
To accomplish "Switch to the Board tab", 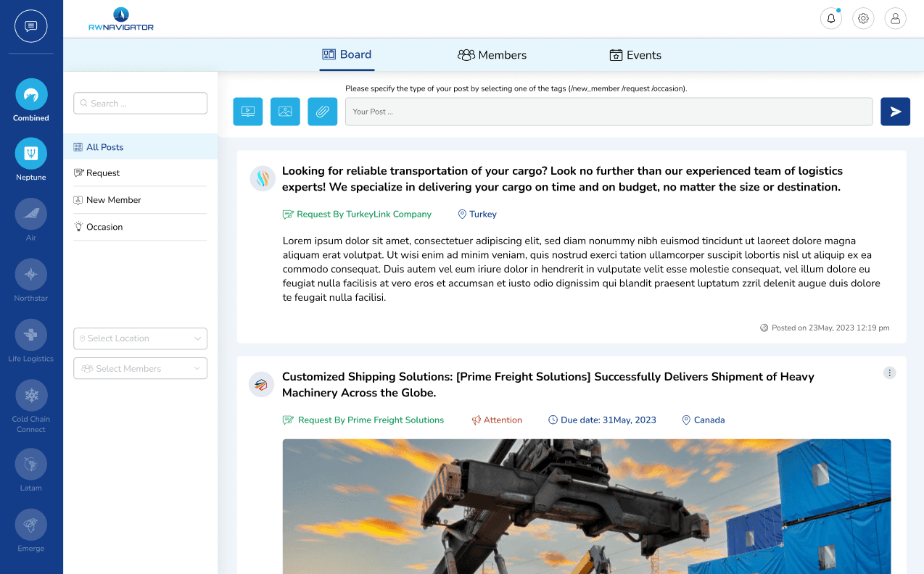I will [x=347, y=54].
